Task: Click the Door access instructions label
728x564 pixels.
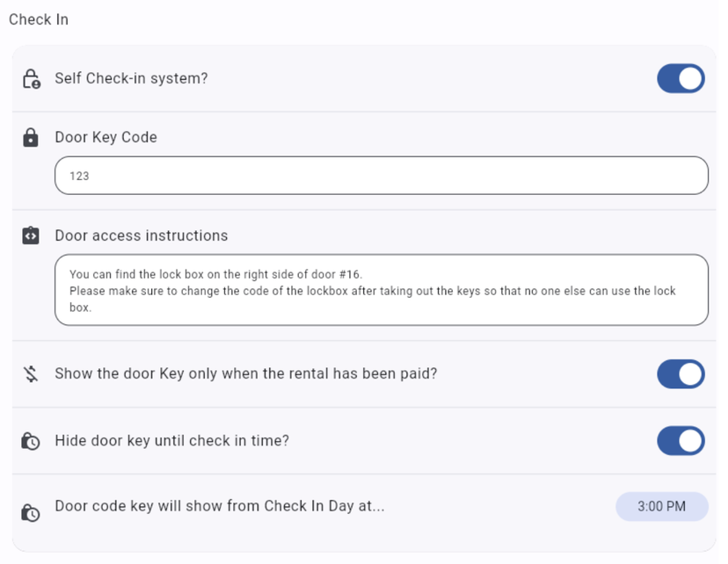Action: pyautogui.click(x=142, y=235)
